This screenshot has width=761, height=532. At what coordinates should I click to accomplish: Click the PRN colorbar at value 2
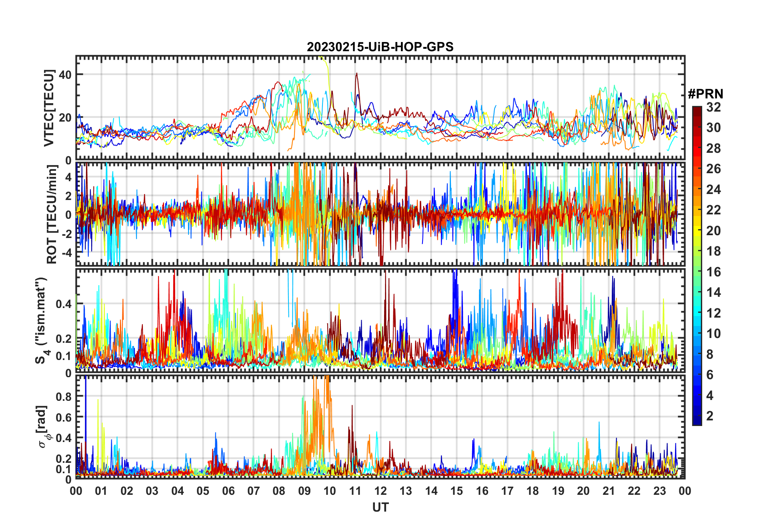tap(697, 416)
